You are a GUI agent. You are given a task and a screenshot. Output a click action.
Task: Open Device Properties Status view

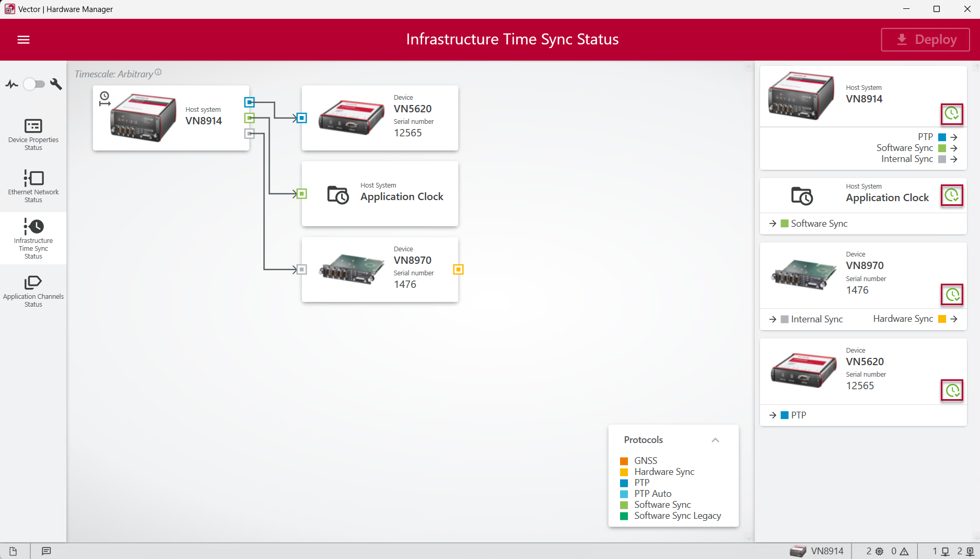(x=33, y=134)
